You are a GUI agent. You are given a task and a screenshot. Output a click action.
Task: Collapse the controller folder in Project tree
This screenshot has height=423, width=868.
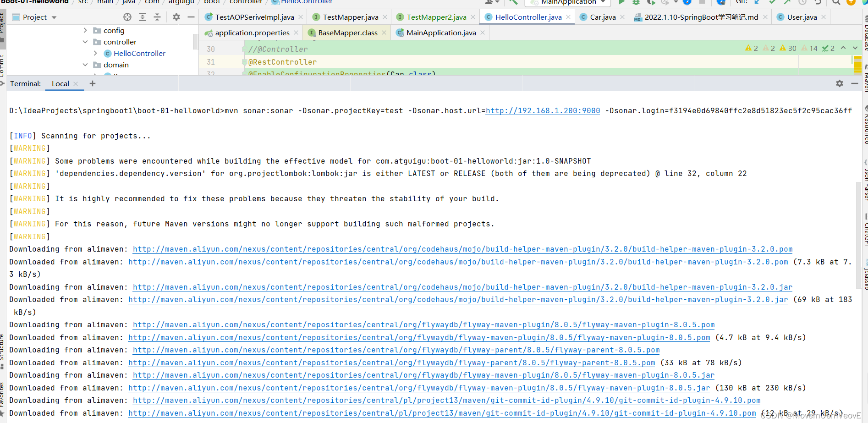click(85, 42)
